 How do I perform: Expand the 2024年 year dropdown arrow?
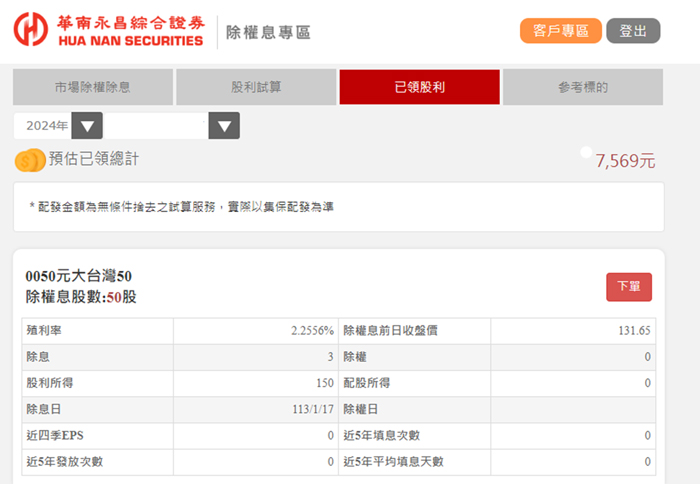[87, 126]
